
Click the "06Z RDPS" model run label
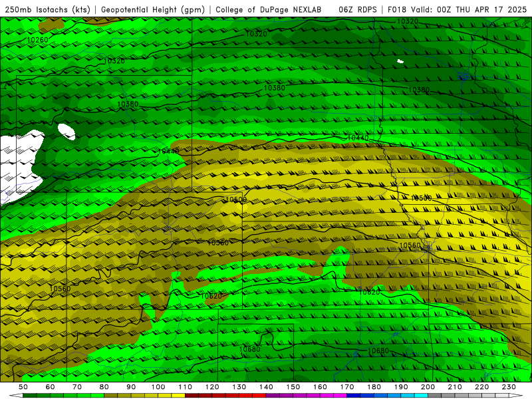pos(358,9)
